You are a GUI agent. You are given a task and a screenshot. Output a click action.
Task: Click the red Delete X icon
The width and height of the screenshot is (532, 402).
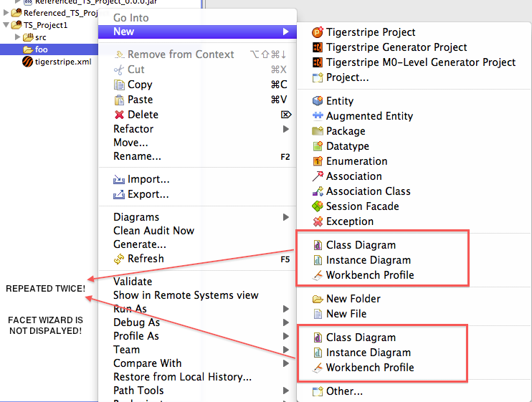pyautogui.click(x=119, y=115)
